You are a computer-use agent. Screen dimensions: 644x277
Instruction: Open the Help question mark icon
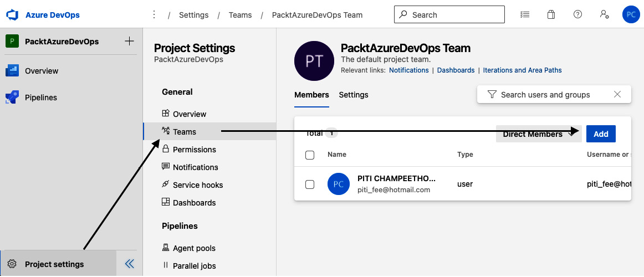tap(577, 14)
